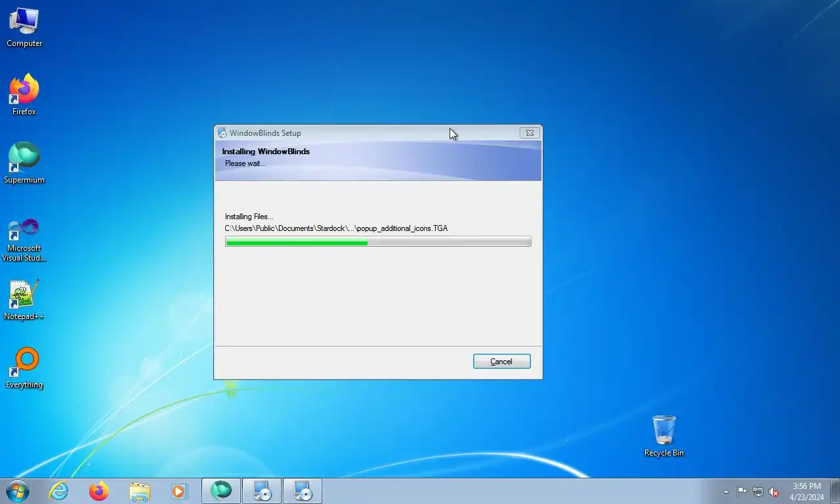840x504 pixels.
Task: Close the WindowBlinds Setup dialog
Action: pos(530,133)
